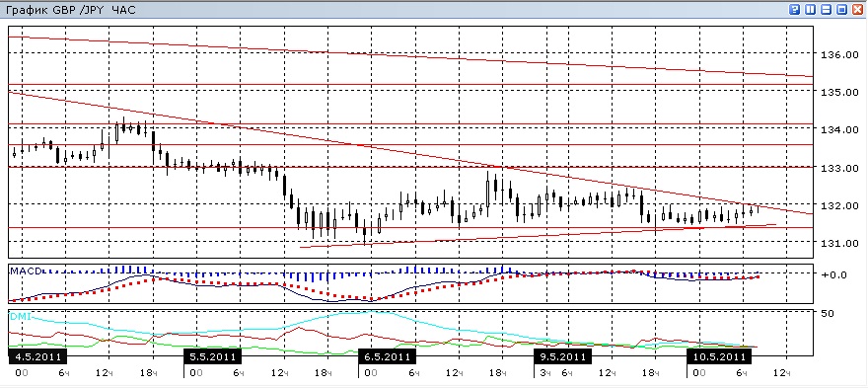
Task: Close the GBP/JPY chart window
Action: [x=857, y=10]
